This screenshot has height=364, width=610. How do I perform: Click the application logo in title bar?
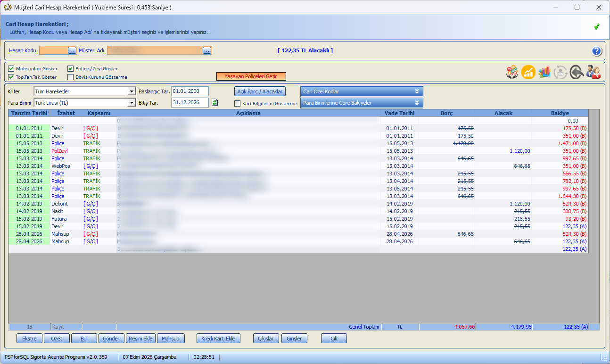click(8, 8)
